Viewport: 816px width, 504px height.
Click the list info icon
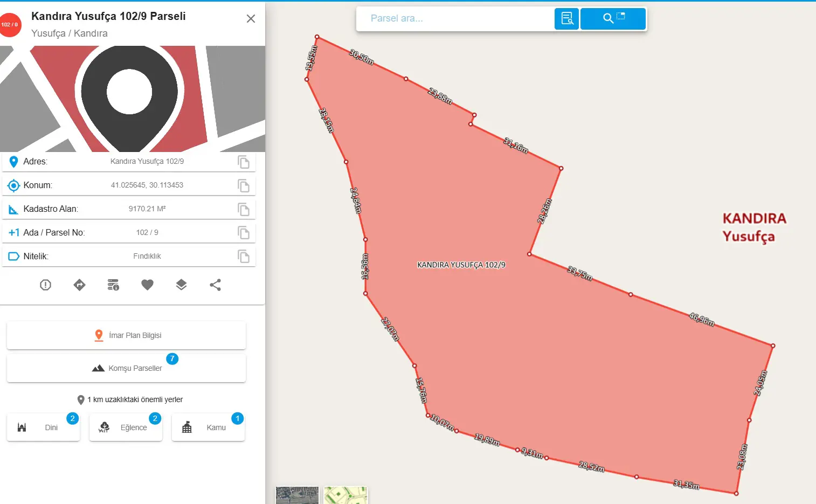point(114,285)
